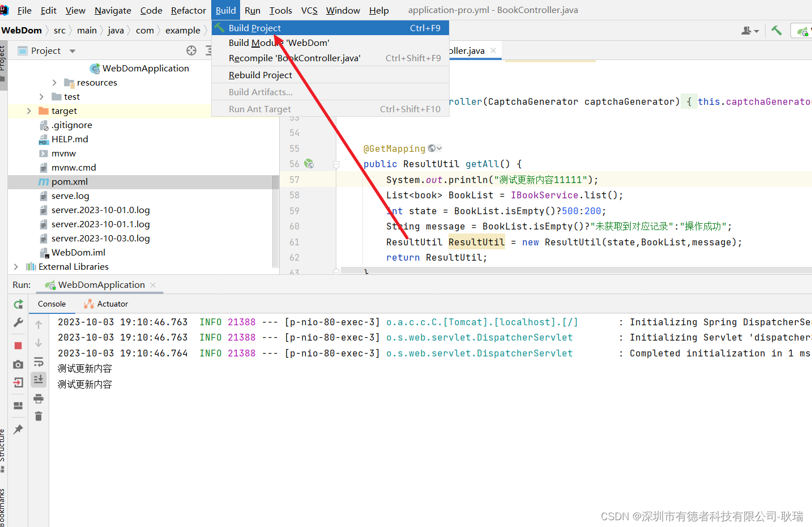Open the Refactor menu
Screen dimensions: 812x527
click(x=189, y=10)
